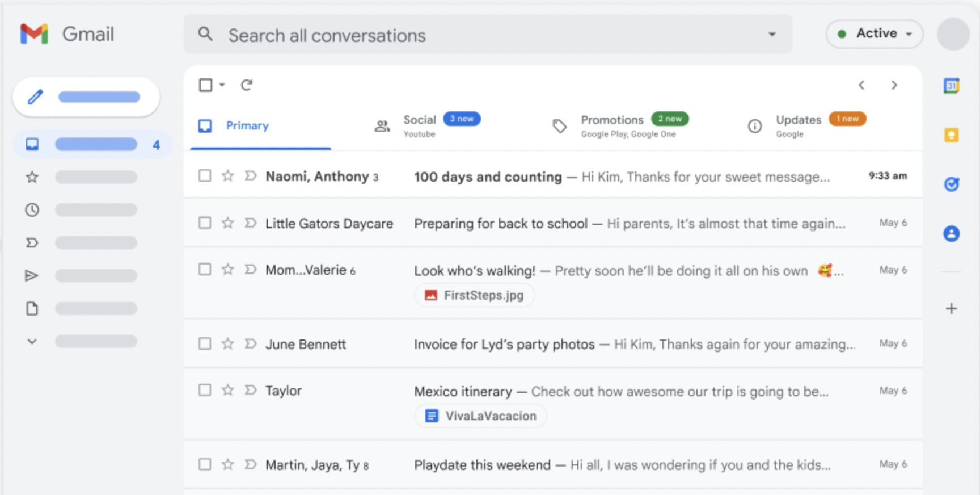This screenshot has width=980, height=495.
Task: Select the Little Gators Daycare email checkbox
Action: [205, 223]
